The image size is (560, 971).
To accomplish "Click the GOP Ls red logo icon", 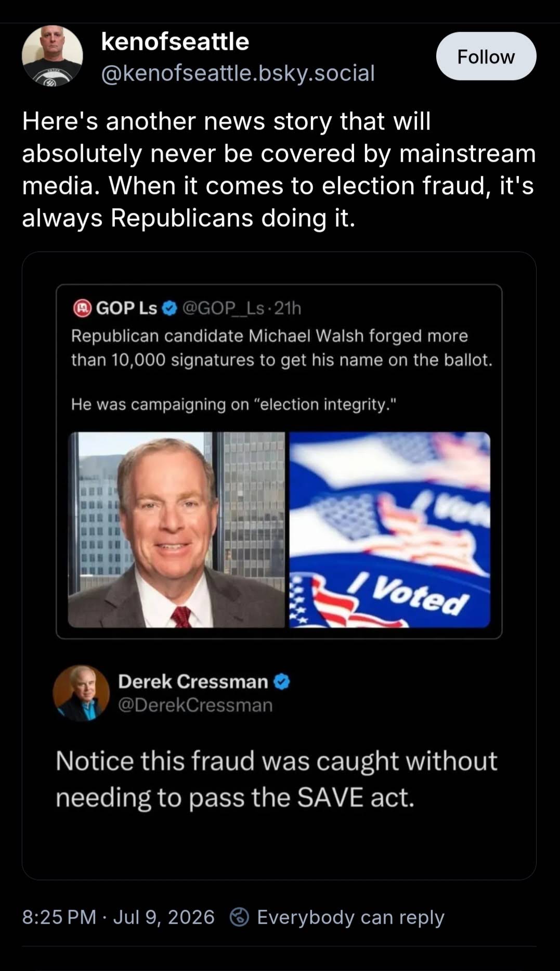I will [x=82, y=308].
